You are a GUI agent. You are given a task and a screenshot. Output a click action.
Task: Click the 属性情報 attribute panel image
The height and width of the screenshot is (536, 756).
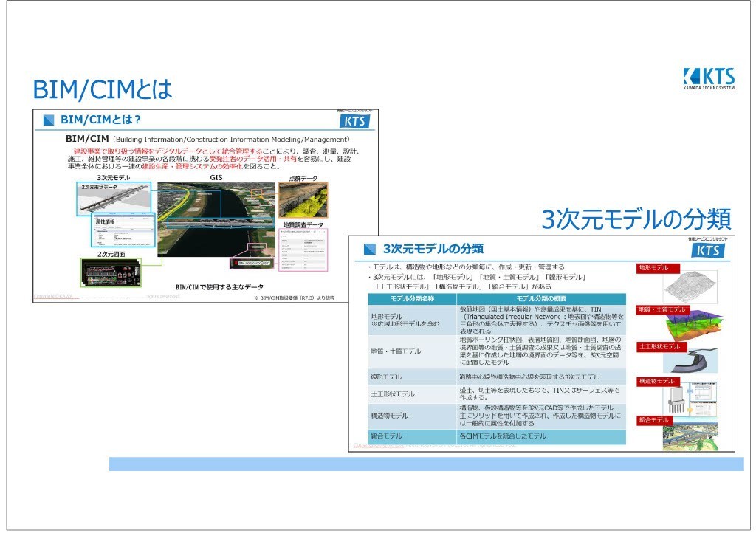click(x=122, y=233)
